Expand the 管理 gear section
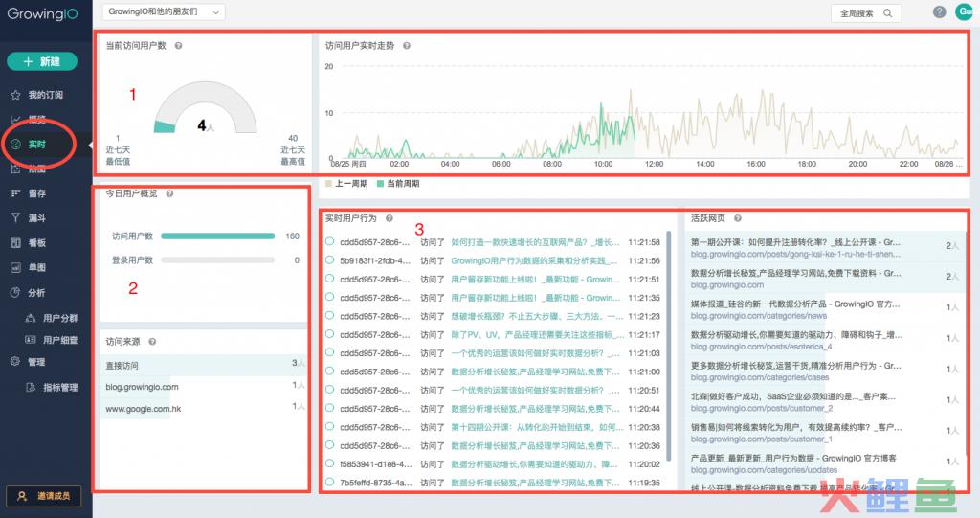Viewport: 980px width, 518px height. point(37,362)
